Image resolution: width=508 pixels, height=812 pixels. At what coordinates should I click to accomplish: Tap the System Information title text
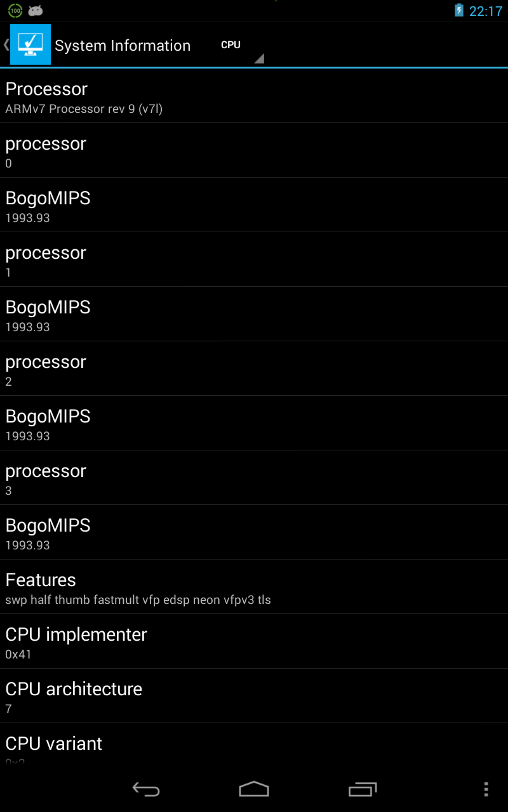[122, 44]
